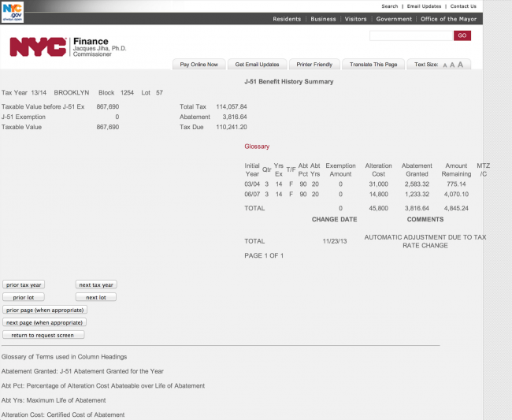
Task: Select the smallest text size A
Action: point(445,65)
